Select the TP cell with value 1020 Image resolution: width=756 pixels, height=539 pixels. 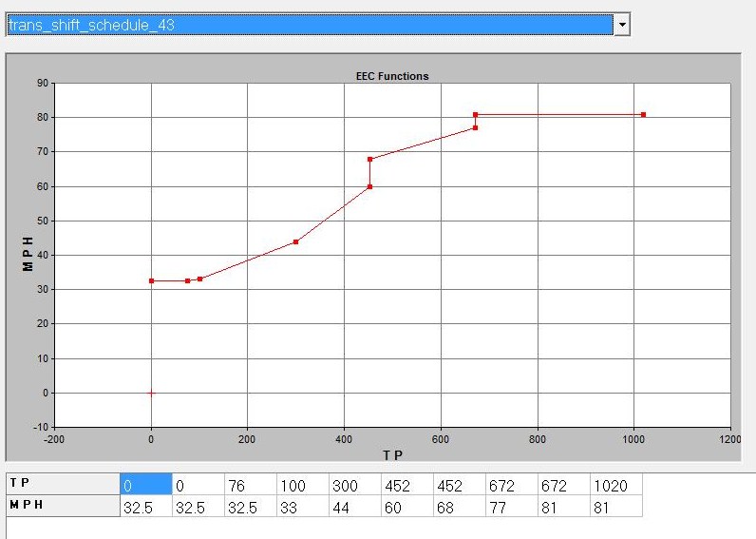point(616,484)
